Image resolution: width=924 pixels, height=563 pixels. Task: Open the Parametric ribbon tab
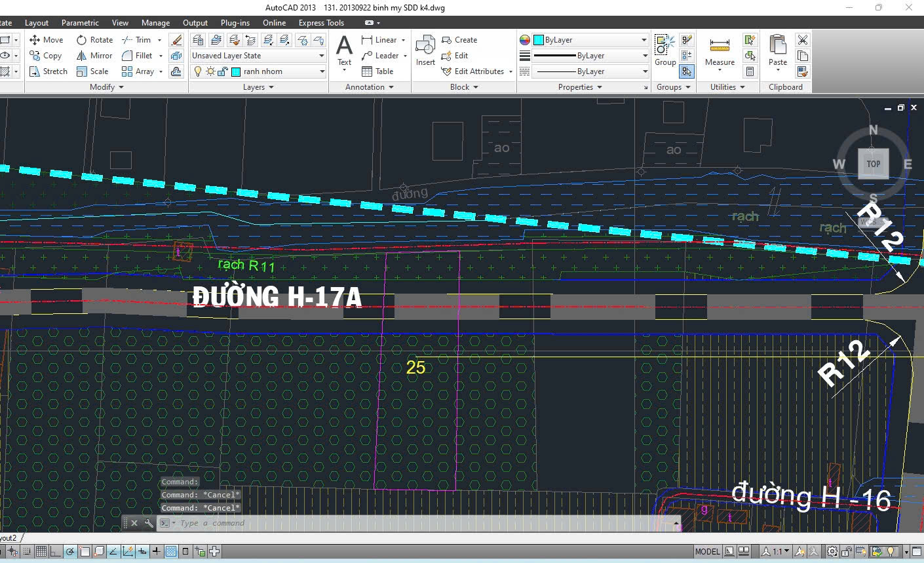click(80, 23)
